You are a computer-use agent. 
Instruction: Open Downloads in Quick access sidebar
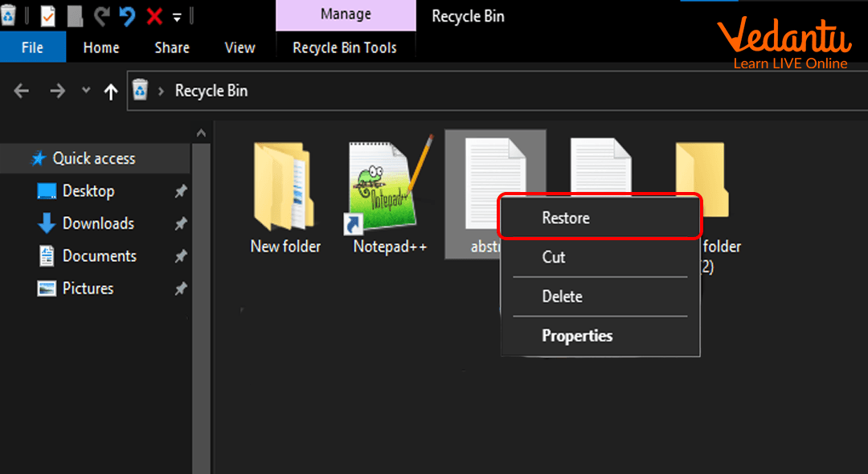point(98,223)
